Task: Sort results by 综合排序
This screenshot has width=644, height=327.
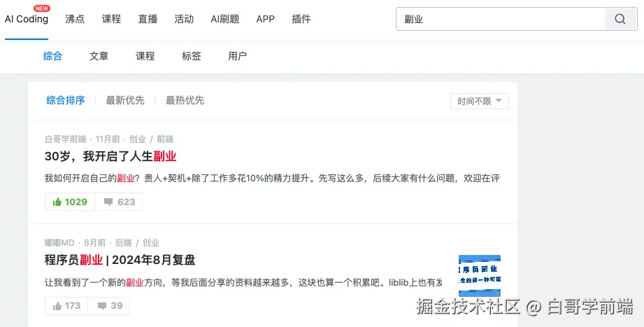Action: tap(65, 100)
